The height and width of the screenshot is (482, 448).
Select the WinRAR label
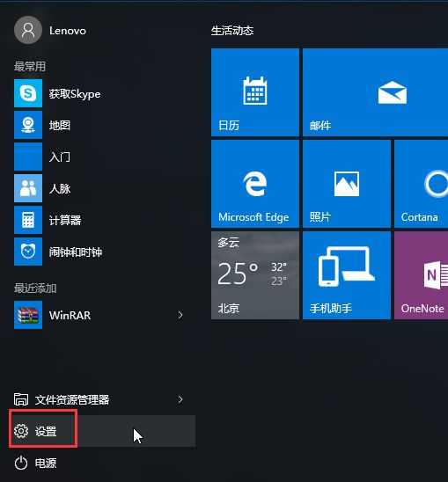pos(70,316)
